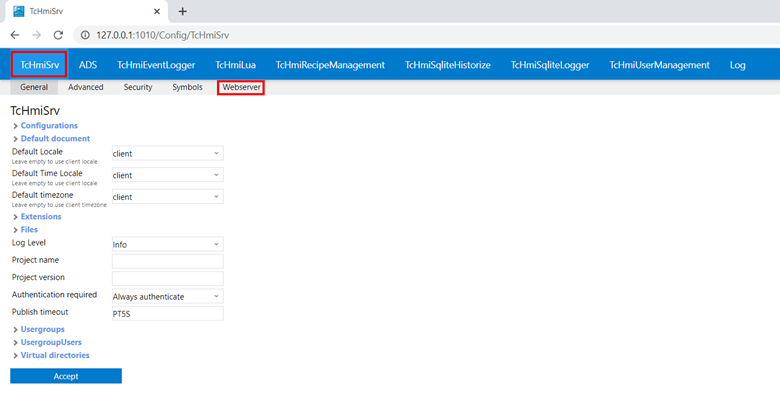780x403 pixels.
Task: Expand the Extensions section
Action: 41,216
